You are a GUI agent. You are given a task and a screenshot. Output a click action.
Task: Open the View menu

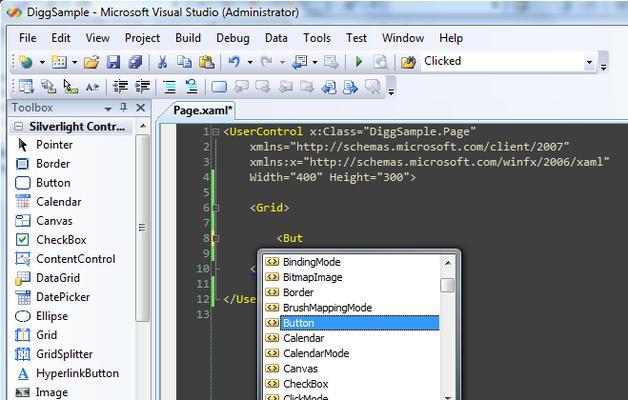(97, 38)
